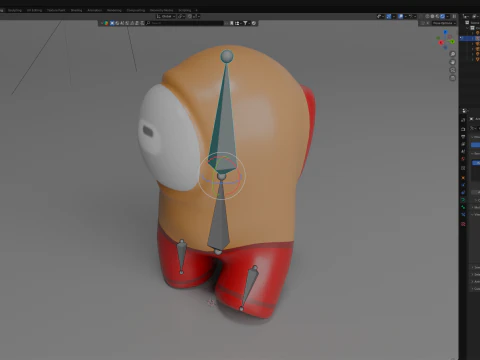Screen dimensions: 480x360
Task: Click the round settings icon after the funnel filter
Action: coord(254,23)
